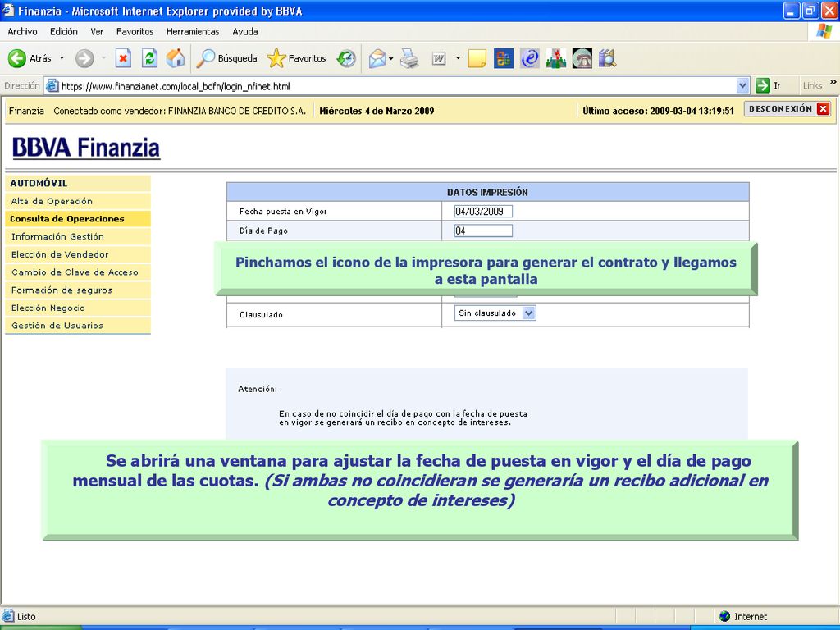Click the 'Último acceso' timestamp text
Viewport: 840px width, 630px height.
tap(659, 111)
